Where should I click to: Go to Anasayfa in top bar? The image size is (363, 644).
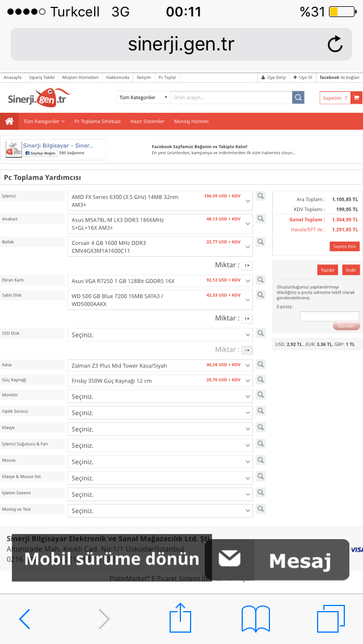coord(12,77)
